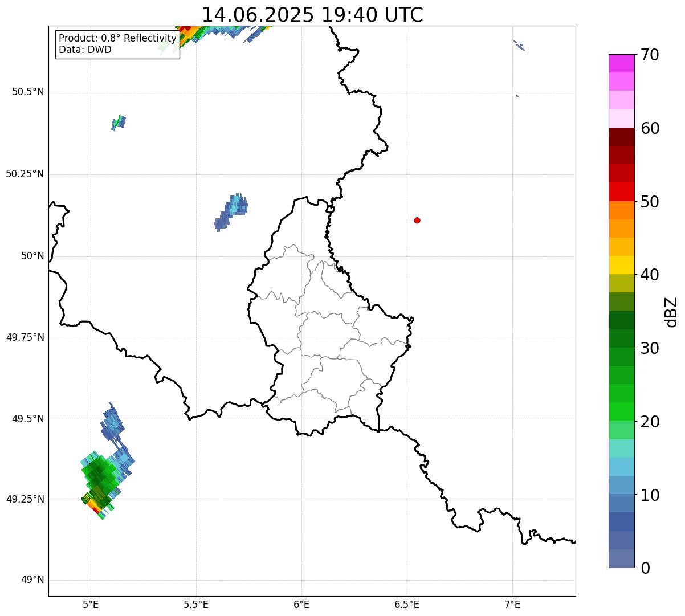Viewport: 685px width, 616px height.
Task: Click the 7°E longitude label
Action: (512, 604)
